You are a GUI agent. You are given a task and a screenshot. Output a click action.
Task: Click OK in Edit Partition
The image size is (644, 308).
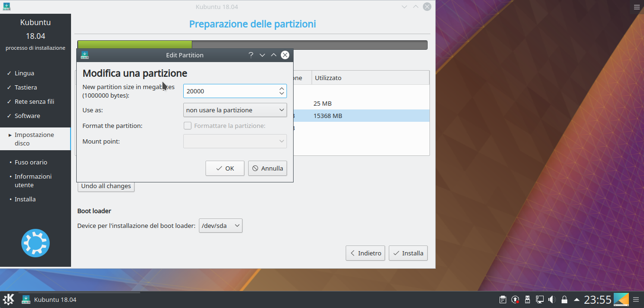pos(225,168)
